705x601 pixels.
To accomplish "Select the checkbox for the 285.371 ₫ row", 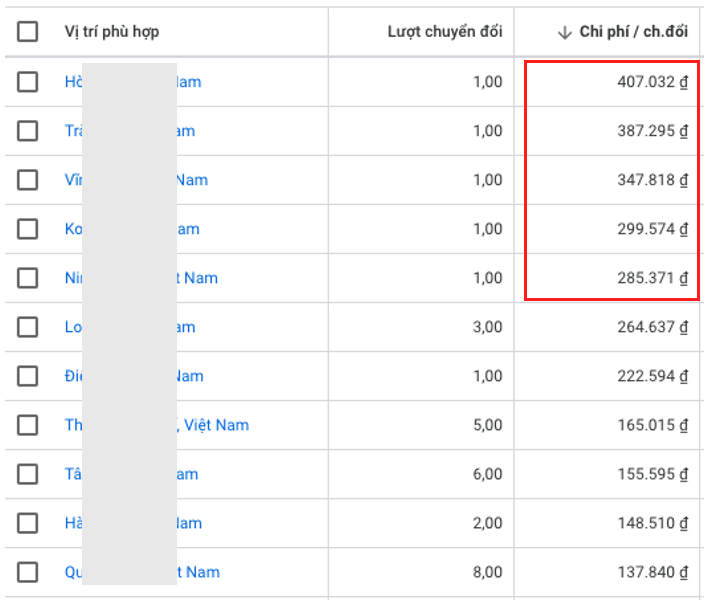I will click(x=27, y=278).
